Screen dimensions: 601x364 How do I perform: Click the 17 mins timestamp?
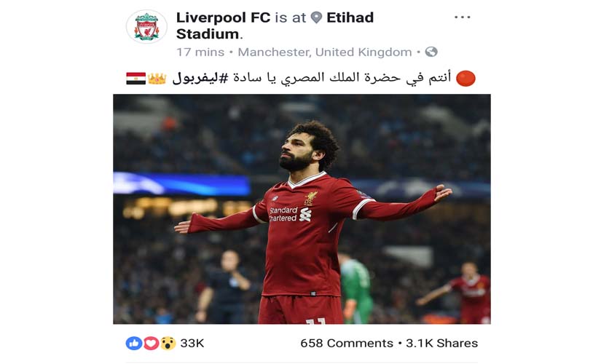click(x=200, y=52)
